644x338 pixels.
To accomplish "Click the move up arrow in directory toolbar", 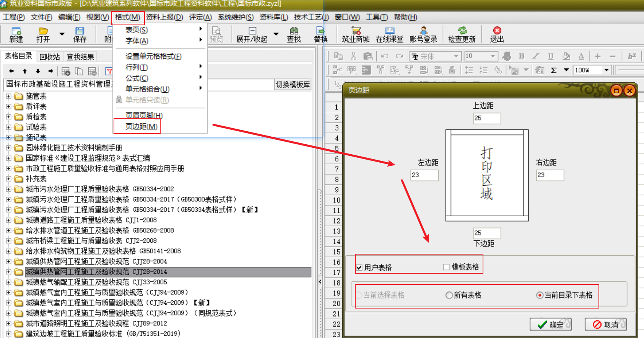I will pos(24,71).
